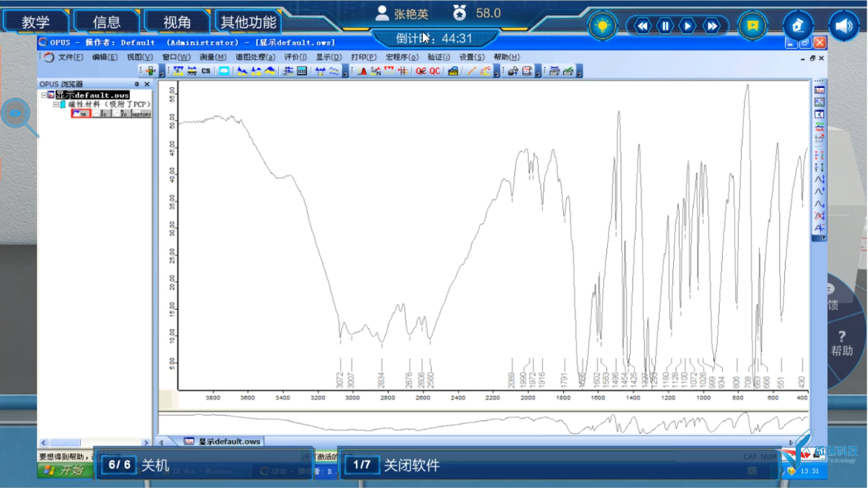Click the key and lock toolbar icon

click(513, 71)
